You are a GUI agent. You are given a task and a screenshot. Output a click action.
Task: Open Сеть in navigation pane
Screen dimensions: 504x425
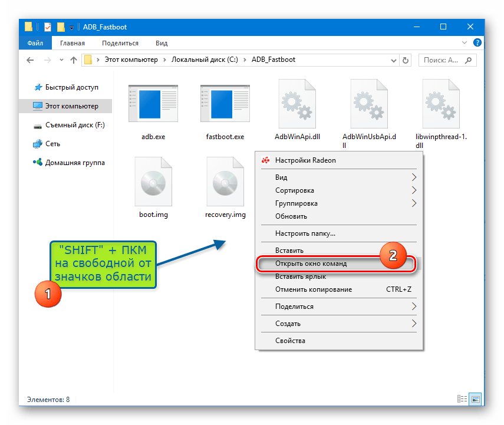47,144
